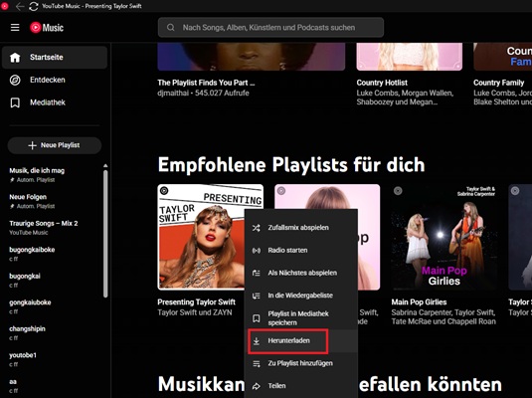Open Mediathek in the sidebar
The height and width of the screenshot is (398, 532).
coord(55,102)
